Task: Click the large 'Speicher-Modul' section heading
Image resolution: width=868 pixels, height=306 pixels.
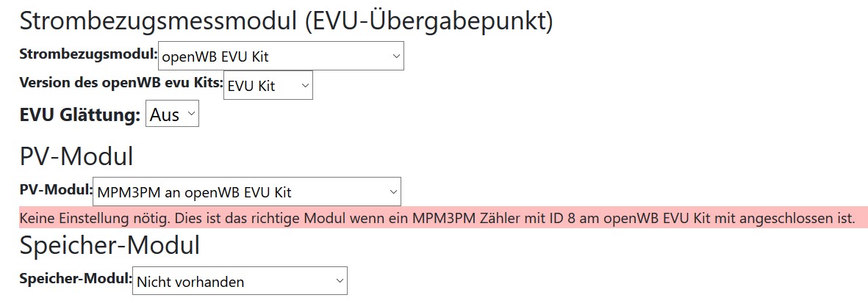Action: (110, 246)
